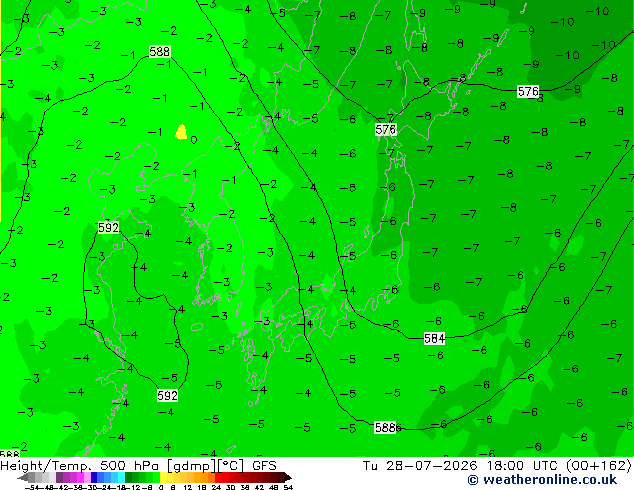
Task: Click the 'GFS' model name in the title
Action: tap(264, 466)
